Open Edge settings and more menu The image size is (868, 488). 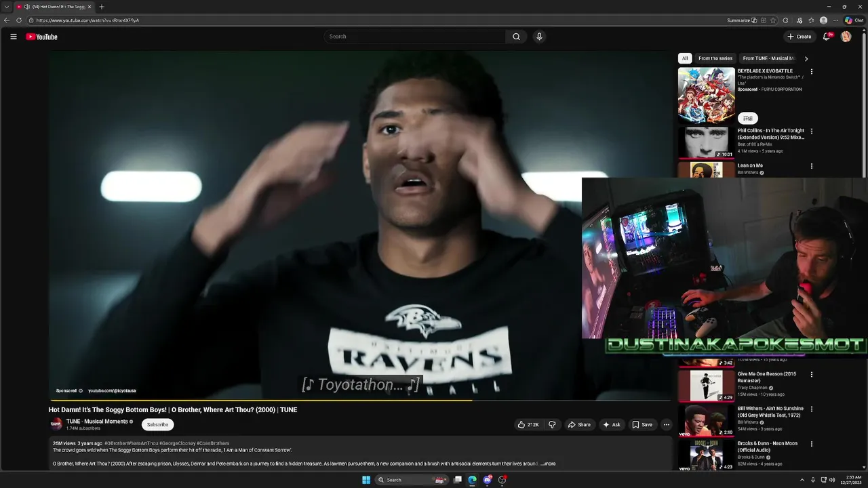pos(835,20)
